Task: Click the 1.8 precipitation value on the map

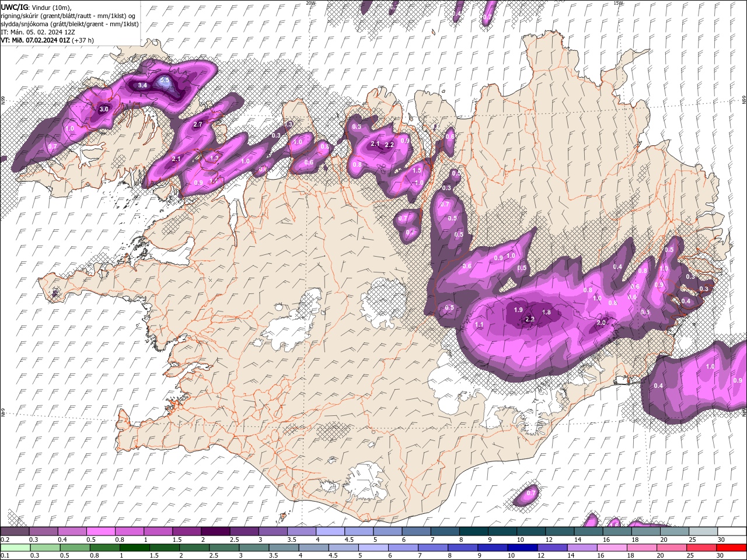Action: tap(547, 312)
